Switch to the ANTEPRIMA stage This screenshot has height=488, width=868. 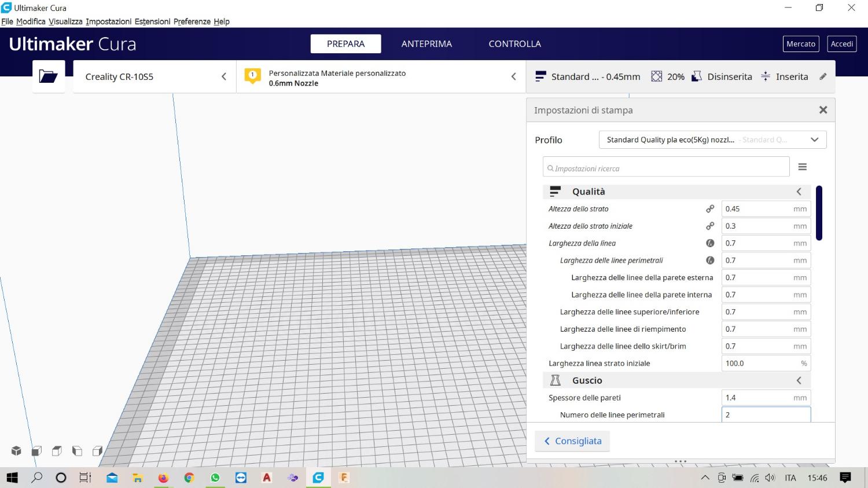[x=426, y=44]
